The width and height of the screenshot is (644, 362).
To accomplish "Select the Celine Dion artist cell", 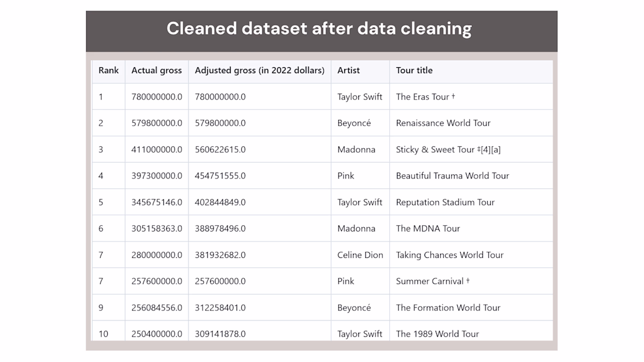I will coord(360,255).
